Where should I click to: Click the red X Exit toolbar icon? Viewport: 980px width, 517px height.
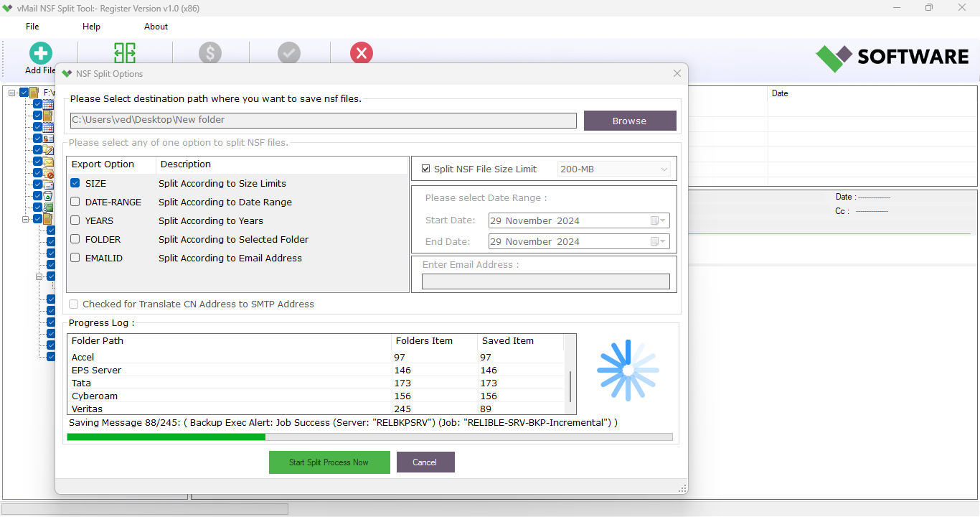(x=362, y=53)
